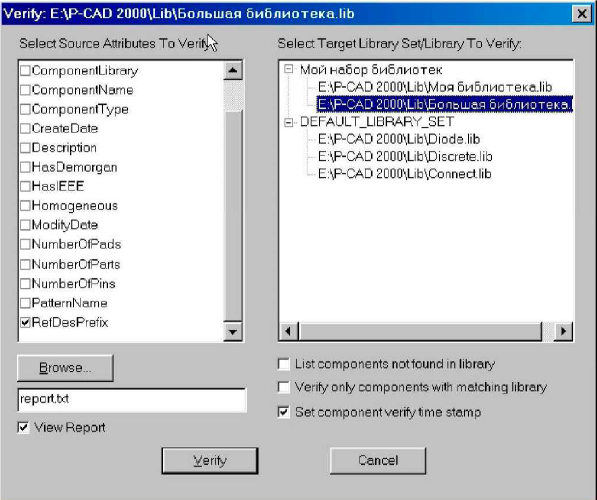Screen dimensions: 597x500
Task: Collapse the Мой набор библиотек tree node
Action: (289, 69)
